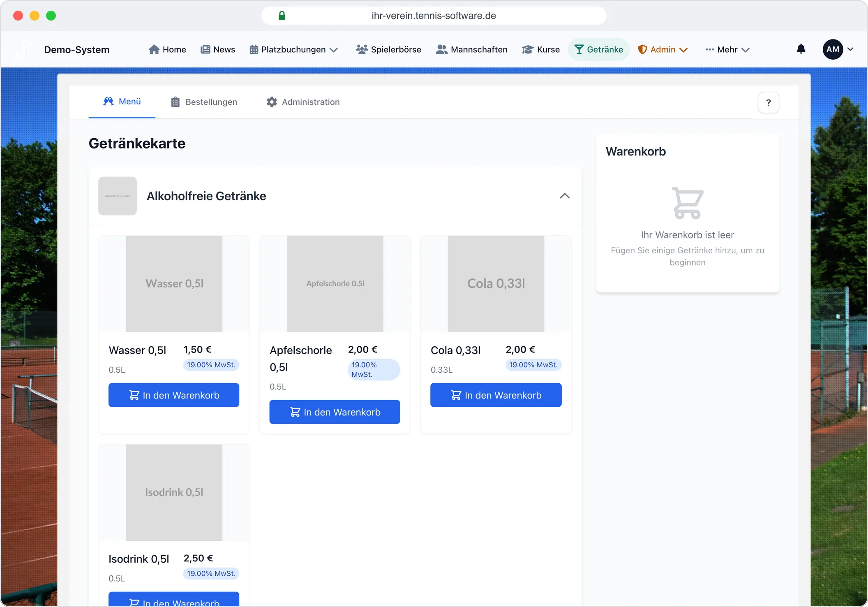The image size is (868, 607).
Task: Add Apfelschorle 0,5l to the Warenkorb
Action: [335, 412]
